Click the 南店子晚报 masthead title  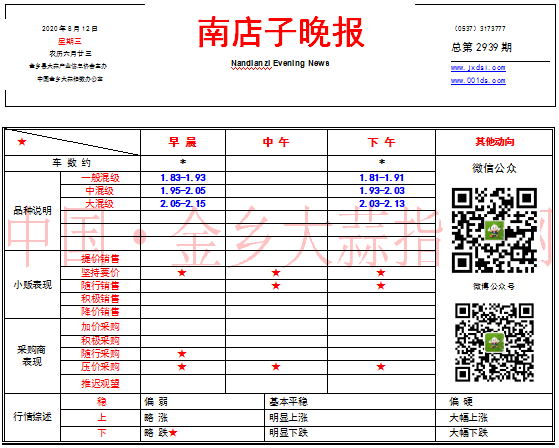281,32
